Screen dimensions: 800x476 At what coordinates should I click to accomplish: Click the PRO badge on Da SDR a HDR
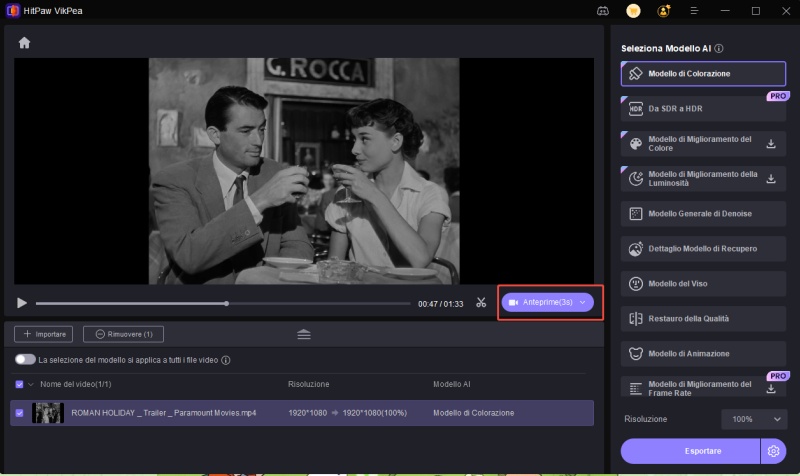(778, 96)
